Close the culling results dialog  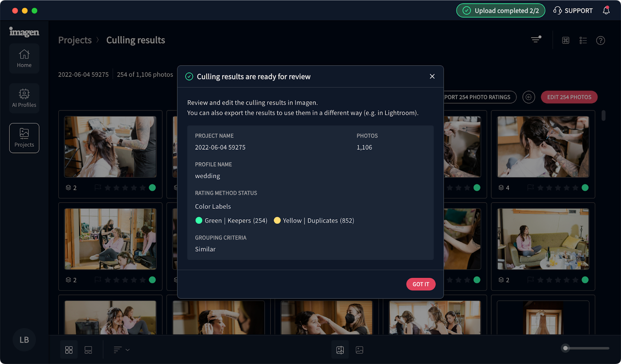click(432, 76)
